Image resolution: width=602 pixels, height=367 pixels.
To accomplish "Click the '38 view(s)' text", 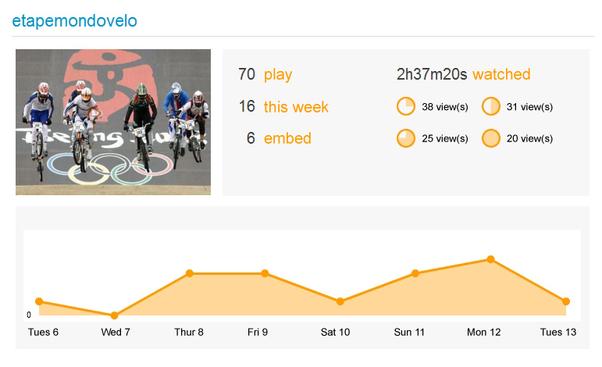I will (445, 107).
